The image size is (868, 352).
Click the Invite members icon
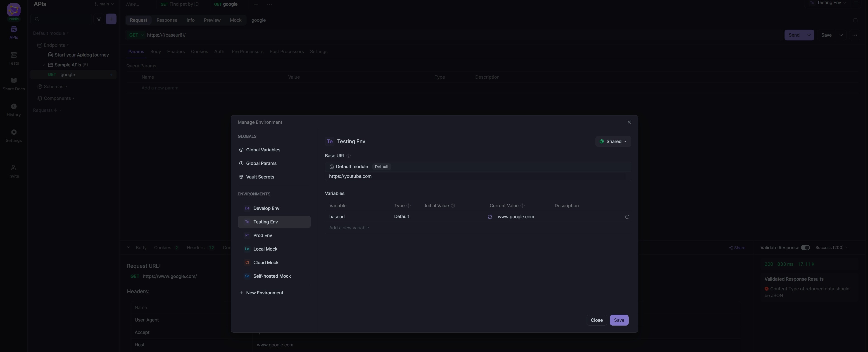(14, 168)
